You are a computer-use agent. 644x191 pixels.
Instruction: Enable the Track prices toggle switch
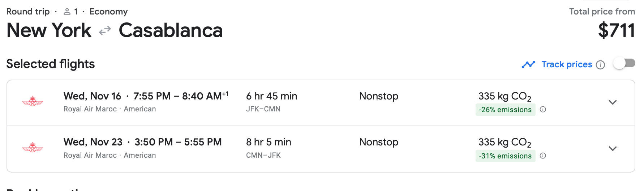(x=624, y=64)
